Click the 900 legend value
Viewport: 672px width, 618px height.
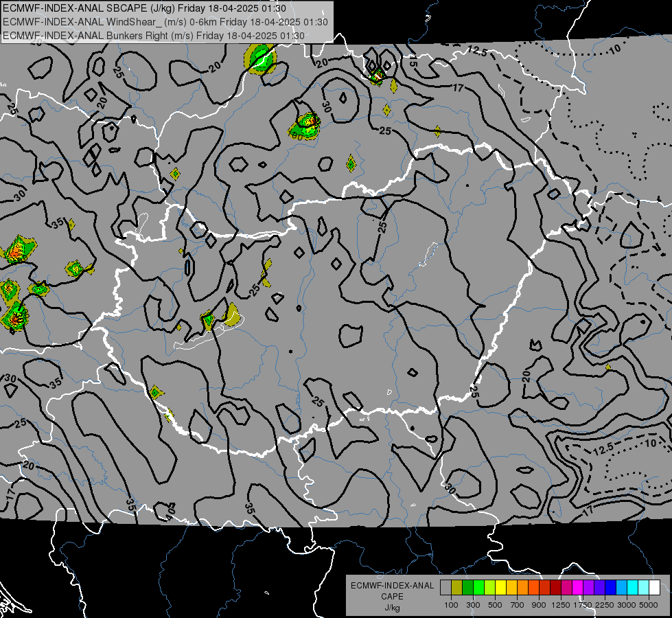pyautogui.click(x=539, y=605)
